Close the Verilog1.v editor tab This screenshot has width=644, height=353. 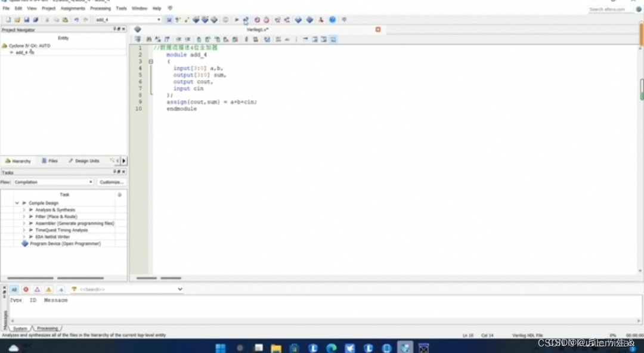click(378, 30)
